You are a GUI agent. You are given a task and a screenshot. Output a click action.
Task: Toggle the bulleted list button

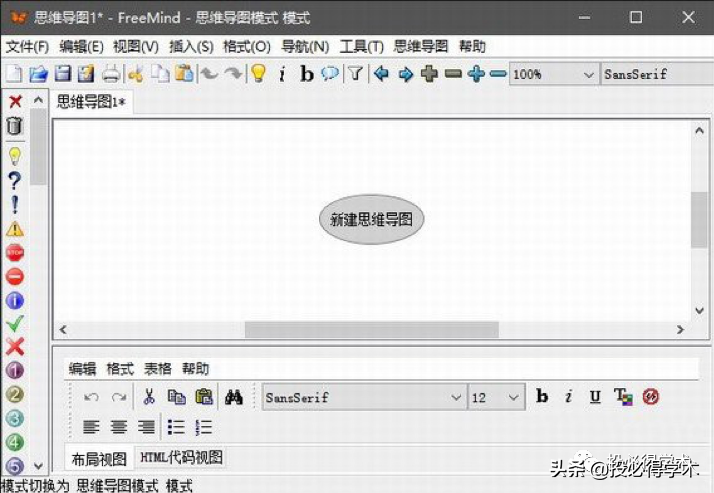pos(176,427)
